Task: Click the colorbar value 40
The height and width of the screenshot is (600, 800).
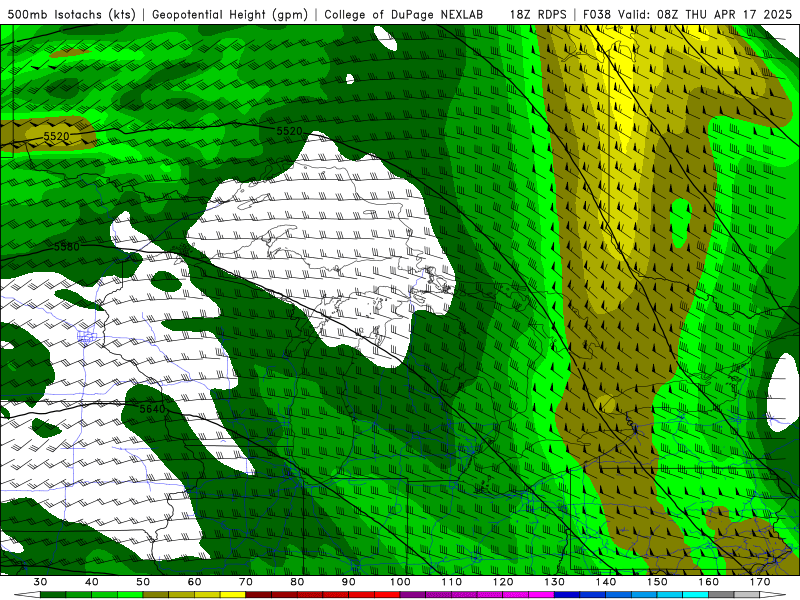Action: click(92, 582)
